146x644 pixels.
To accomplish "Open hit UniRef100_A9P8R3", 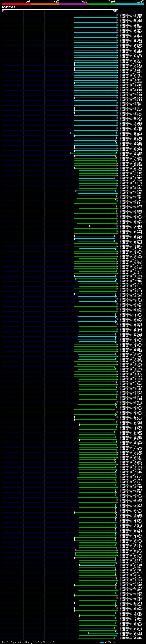I will coord(131,15).
